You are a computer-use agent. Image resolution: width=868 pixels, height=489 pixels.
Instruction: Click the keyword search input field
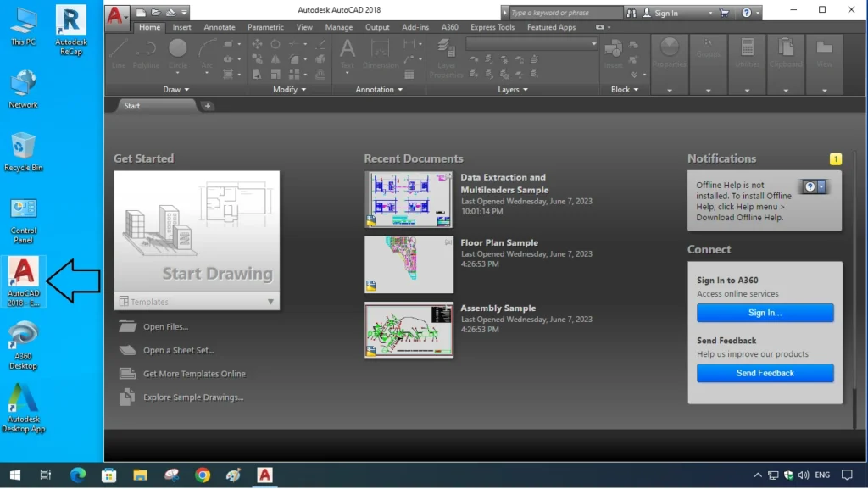click(565, 13)
